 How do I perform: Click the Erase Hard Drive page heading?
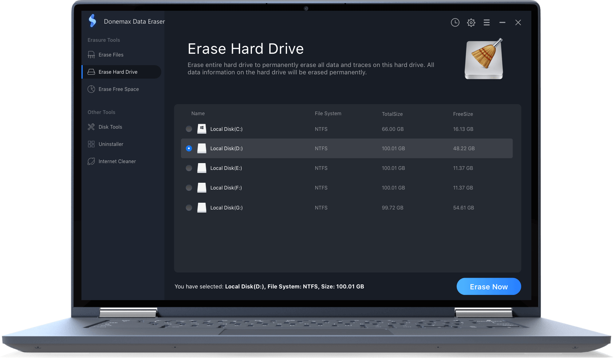pos(246,49)
